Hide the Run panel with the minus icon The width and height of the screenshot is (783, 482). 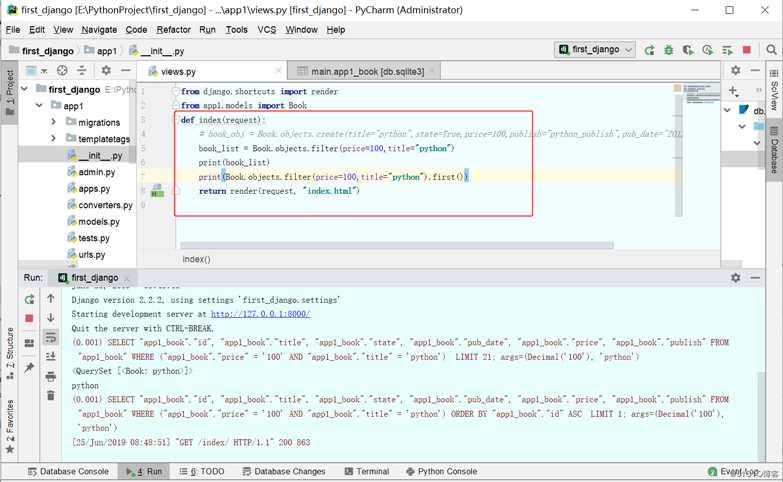[x=755, y=278]
